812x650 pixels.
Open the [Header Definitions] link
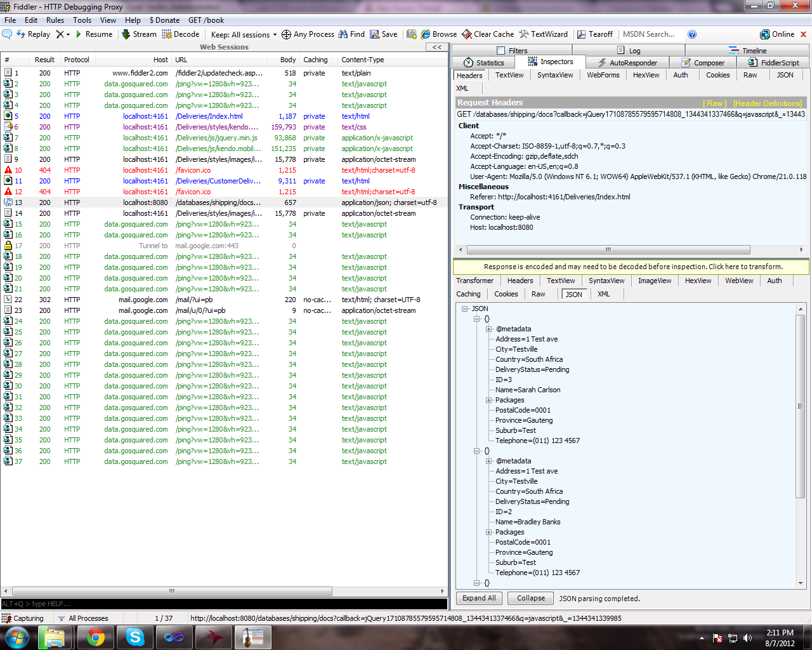(x=768, y=103)
